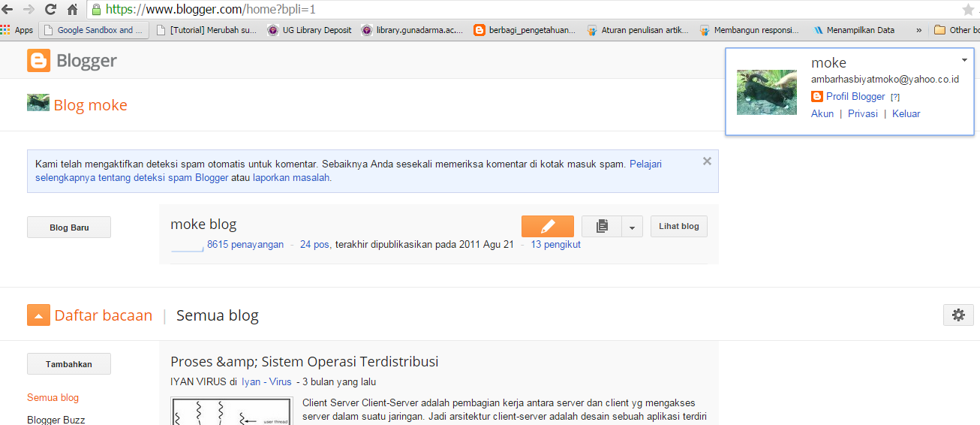
Task: Click the Blog Baru button
Action: point(69,228)
